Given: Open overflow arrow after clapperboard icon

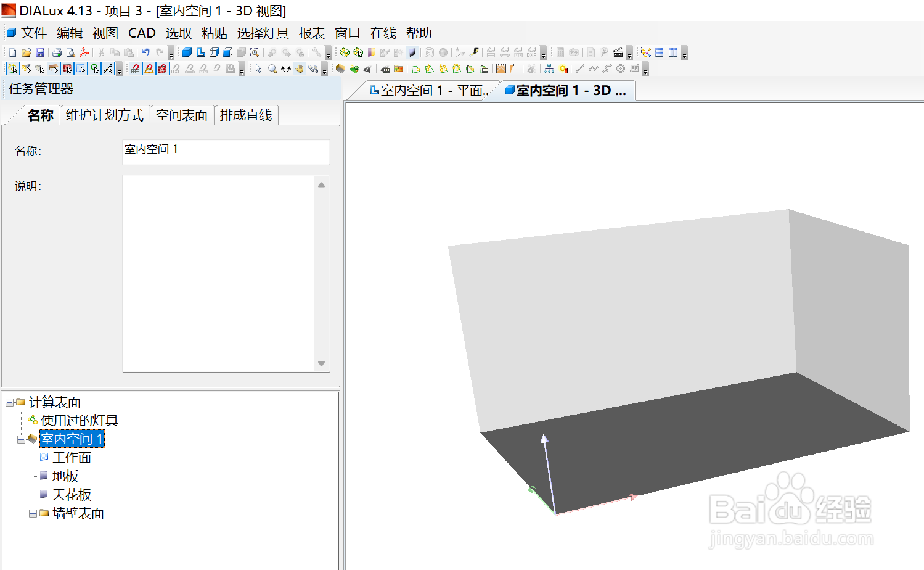Looking at the screenshot, I should [629, 54].
